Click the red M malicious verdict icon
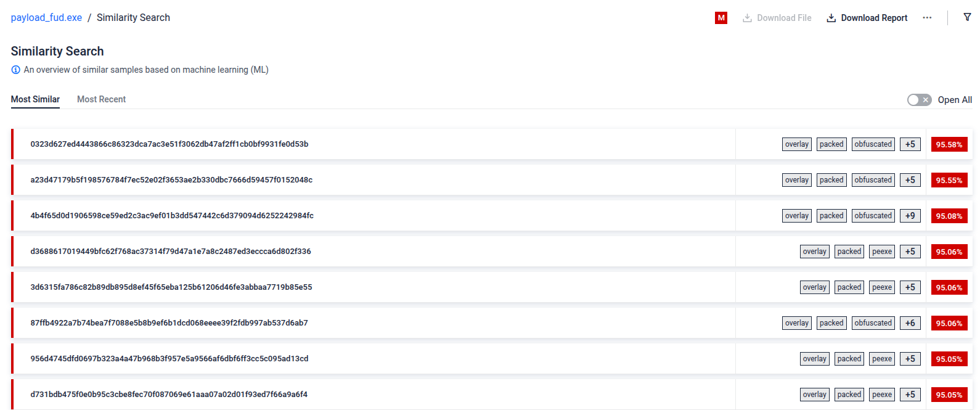 [721, 18]
